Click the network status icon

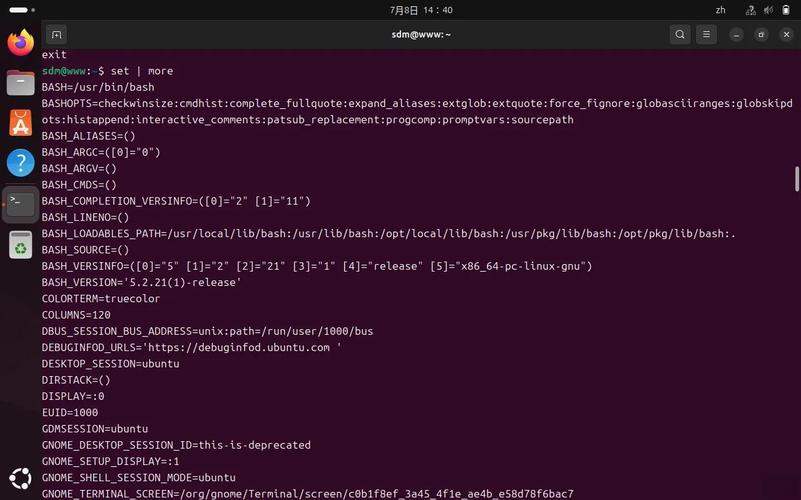pos(750,10)
